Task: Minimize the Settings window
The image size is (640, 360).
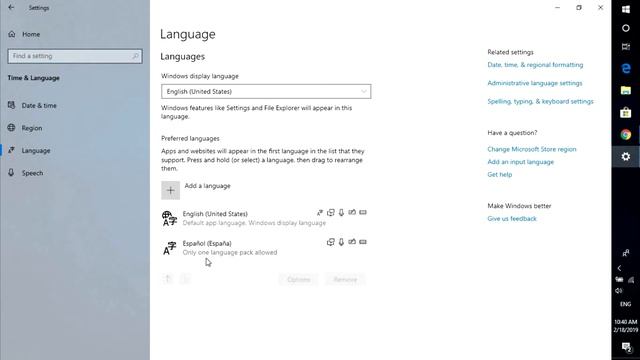Action: [558, 8]
